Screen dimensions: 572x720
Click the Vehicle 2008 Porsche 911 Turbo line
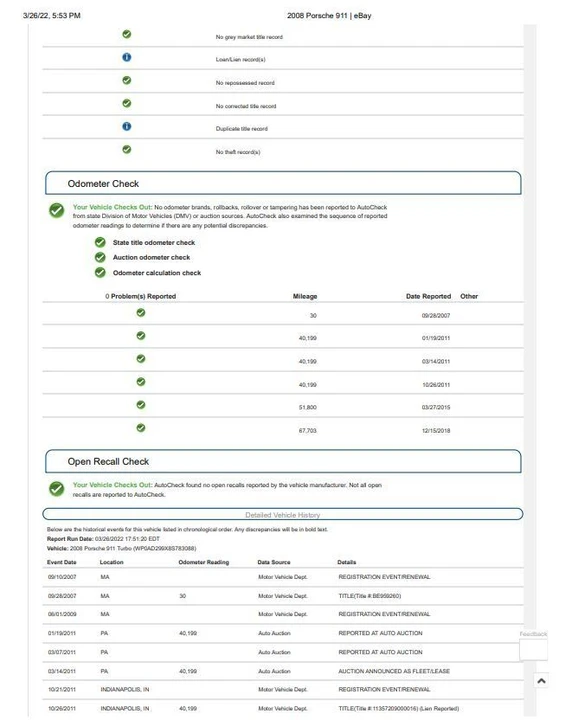pyautogui.click(x=122, y=548)
